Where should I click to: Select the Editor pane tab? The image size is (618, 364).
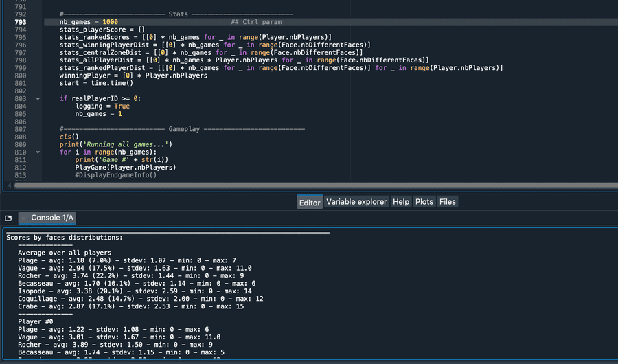coord(310,203)
